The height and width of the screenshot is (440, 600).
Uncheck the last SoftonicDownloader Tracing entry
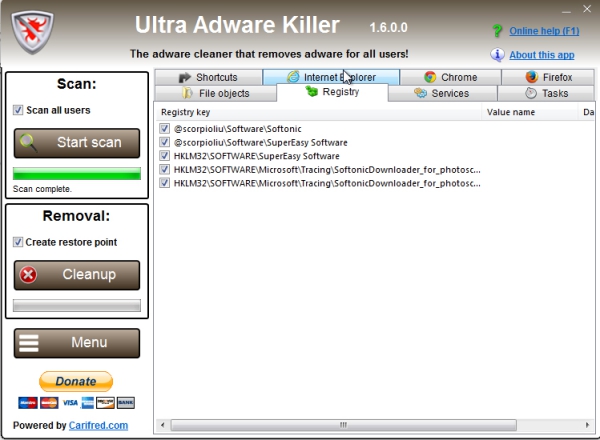[x=165, y=183]
